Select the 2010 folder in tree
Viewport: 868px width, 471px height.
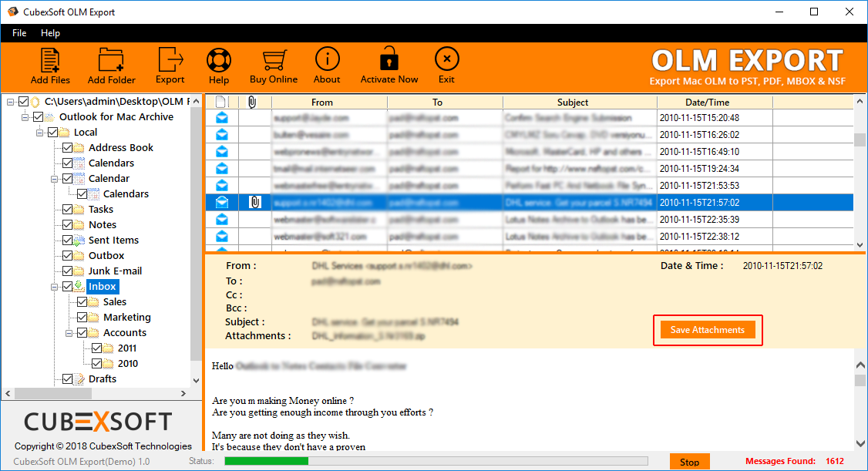(128, 364)
